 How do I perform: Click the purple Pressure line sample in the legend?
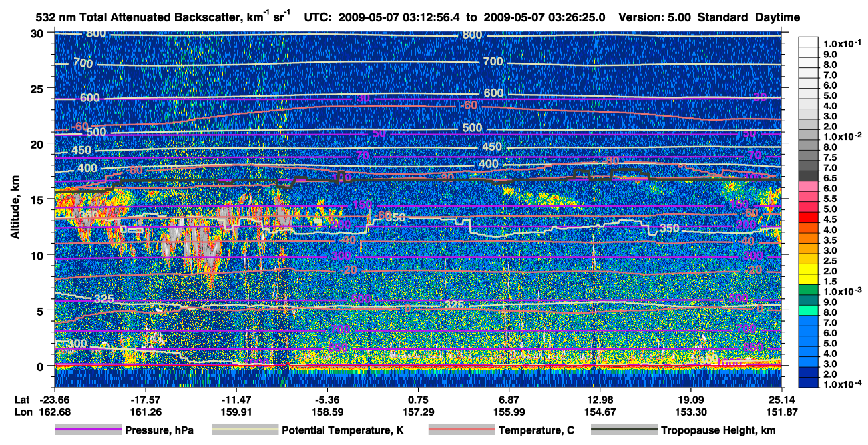pyautogui.click(x=88, y=430)
